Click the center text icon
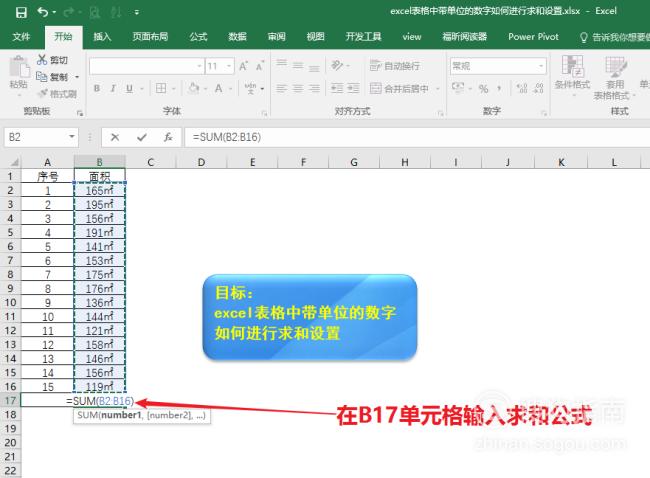The height and width of the screenshot is (478, 650). click(298, 88)
